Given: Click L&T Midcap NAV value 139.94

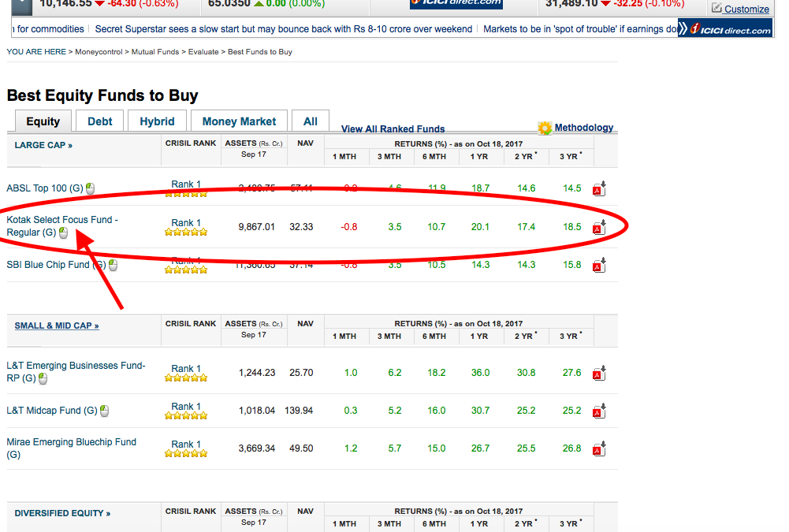Looking at the screenshot, I should pyautogui.click(x=299, y=411).
